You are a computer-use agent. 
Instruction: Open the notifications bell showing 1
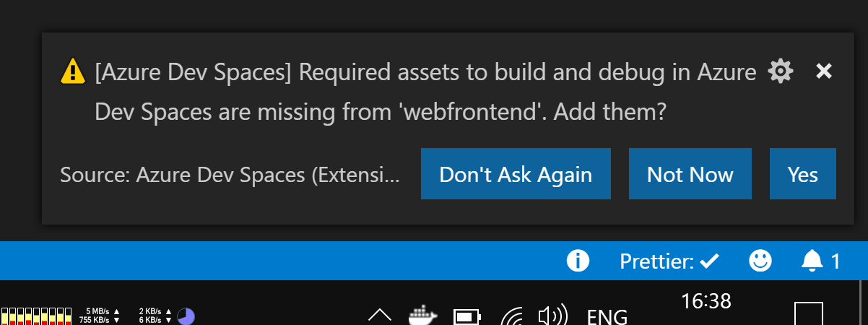pyautogui.click(x=820, y=261)
